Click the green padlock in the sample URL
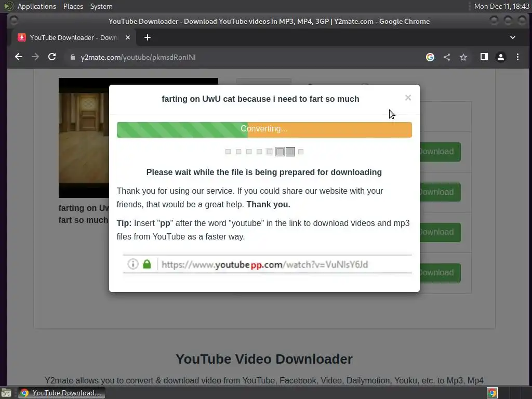This screenshot has width=532, height=399. (147, 264)
